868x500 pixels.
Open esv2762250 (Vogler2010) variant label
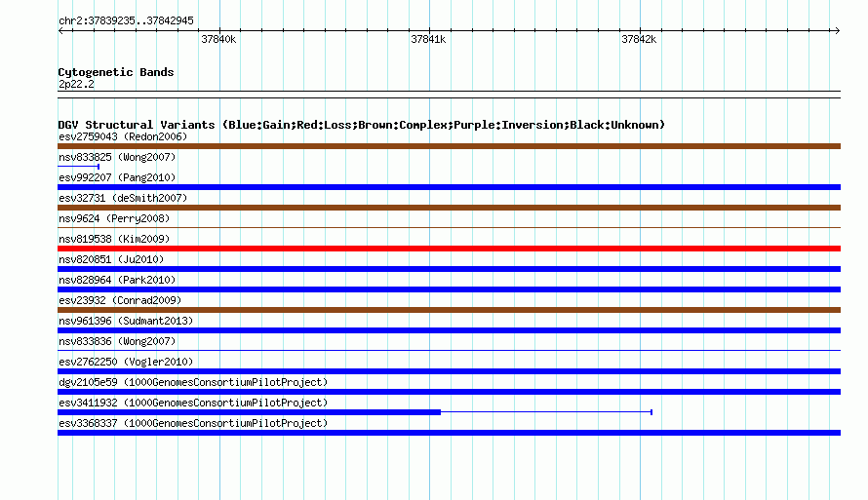[126, 362]
